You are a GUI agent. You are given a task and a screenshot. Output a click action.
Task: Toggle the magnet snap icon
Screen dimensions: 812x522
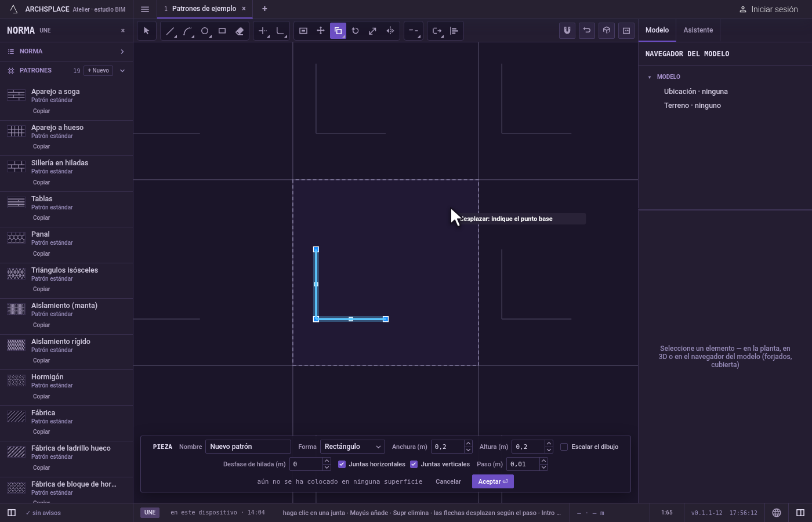tap(567, 31)
